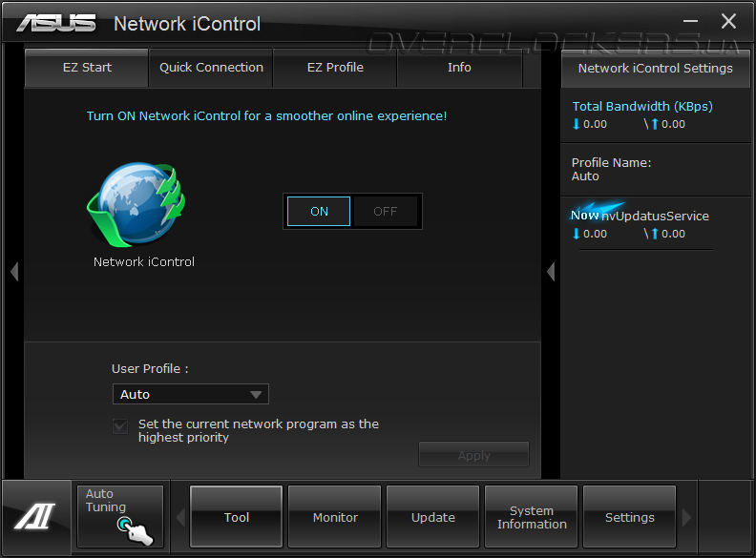Screen dimensions: 756x558
Task: Minimize the Network iControl window
Action: tap(690, 21)
